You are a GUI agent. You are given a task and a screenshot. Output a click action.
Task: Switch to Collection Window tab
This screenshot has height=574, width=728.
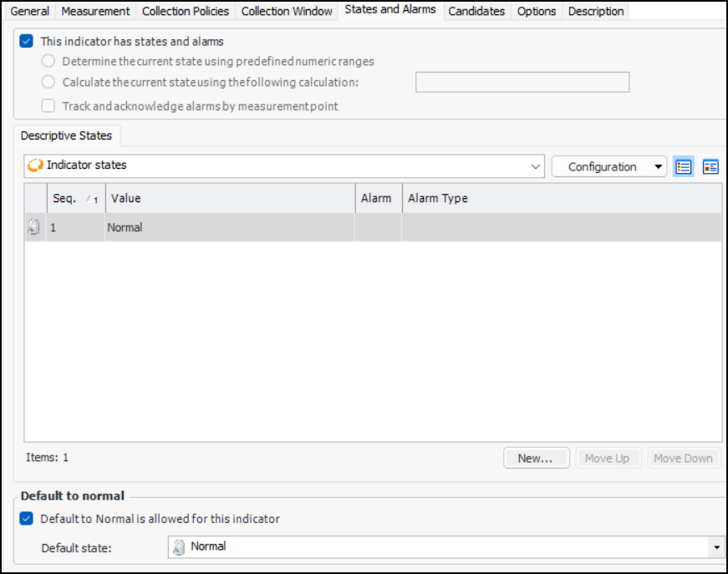[x=287, y=11]
